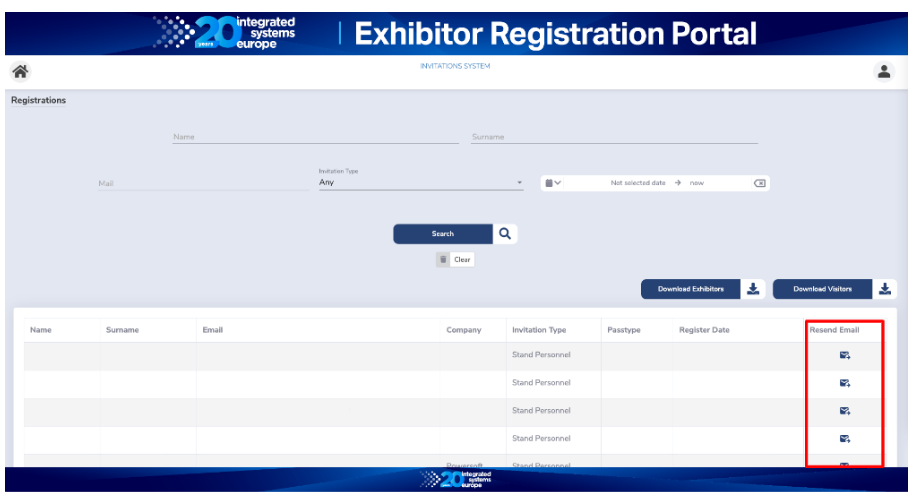Screen dimensions: 916x499
Task: Resend email for the third table row
Action: [845, 411]
